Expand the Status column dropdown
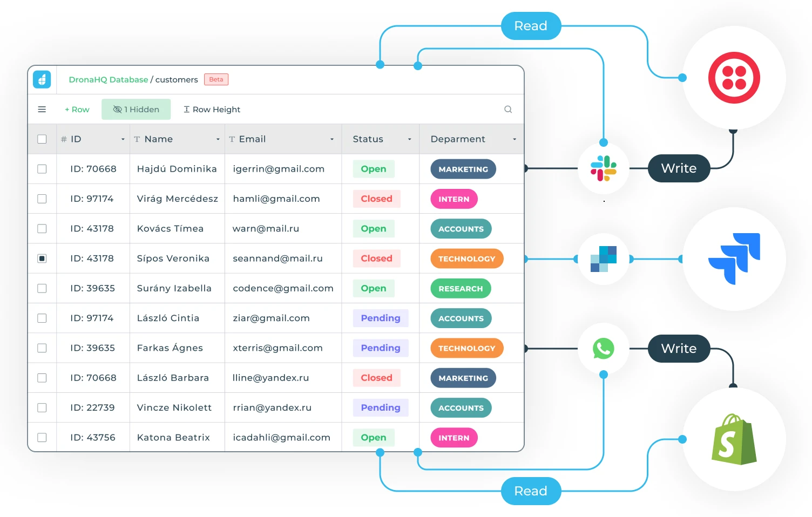The width and height of the screenshot is (812, 517). (409, 139)
